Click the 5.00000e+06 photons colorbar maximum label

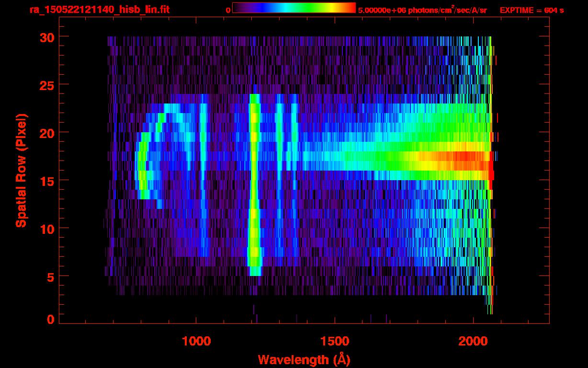pyautogui.click(x=422, y=10)
